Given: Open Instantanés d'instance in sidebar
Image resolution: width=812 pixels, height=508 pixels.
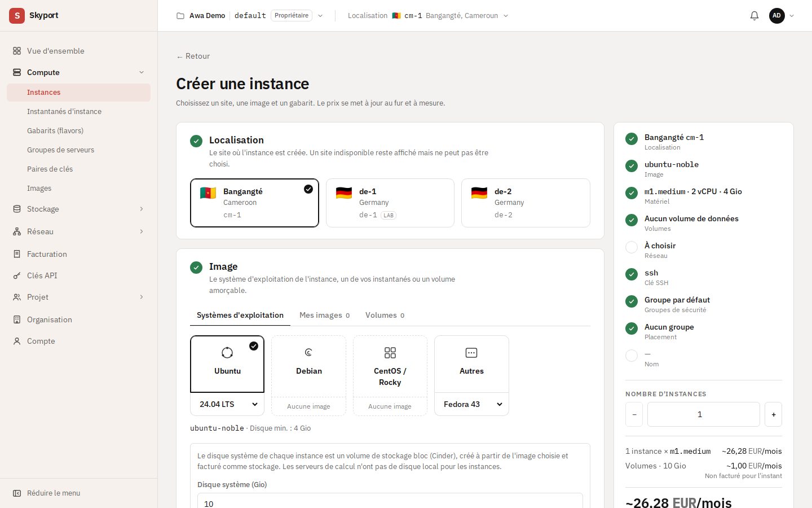Looking at the screenshot, I should click(78, 111).
